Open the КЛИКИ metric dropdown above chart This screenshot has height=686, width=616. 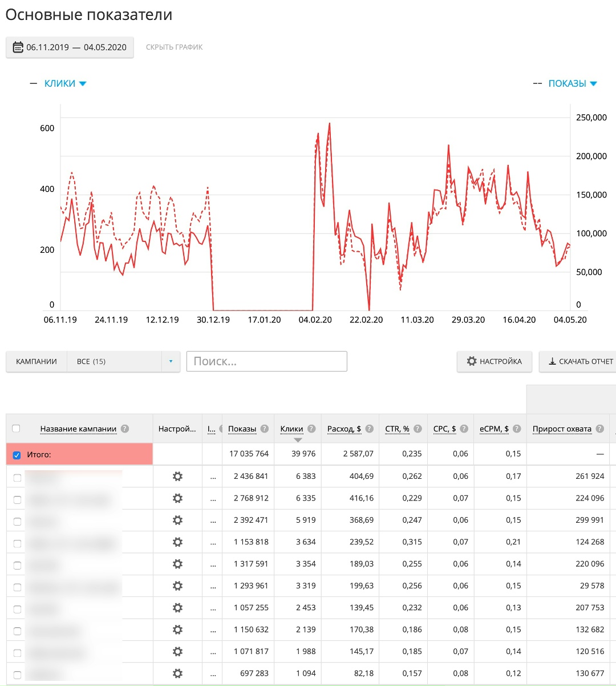pos(65,83)
